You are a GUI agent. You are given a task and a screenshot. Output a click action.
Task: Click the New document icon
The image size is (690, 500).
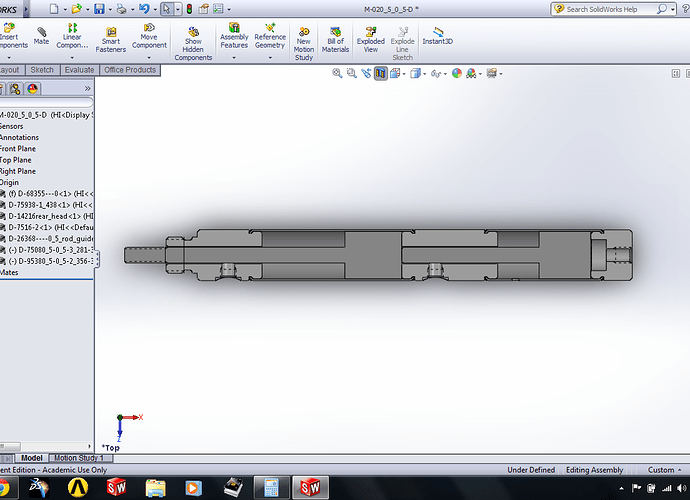54,9
